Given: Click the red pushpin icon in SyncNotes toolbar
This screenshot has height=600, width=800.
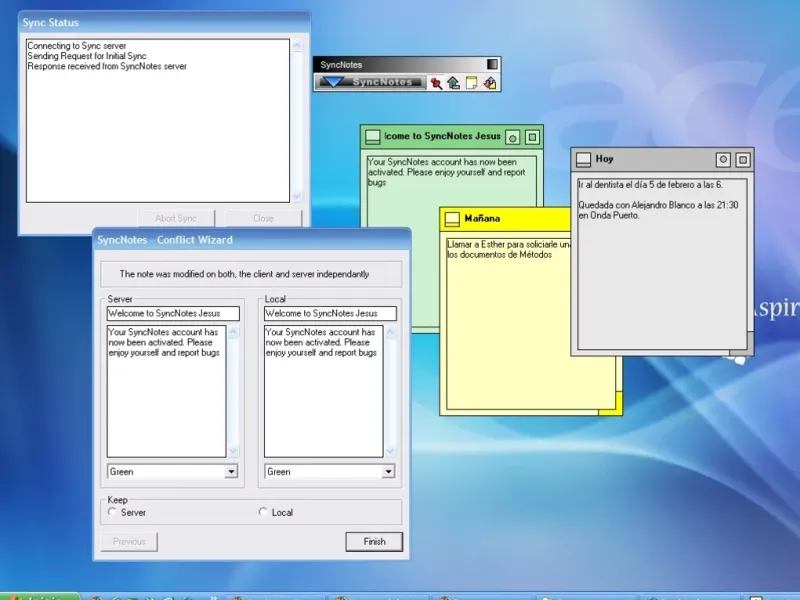Looking at the screenshot, I should pyautogui.click(x=436, y=83).
